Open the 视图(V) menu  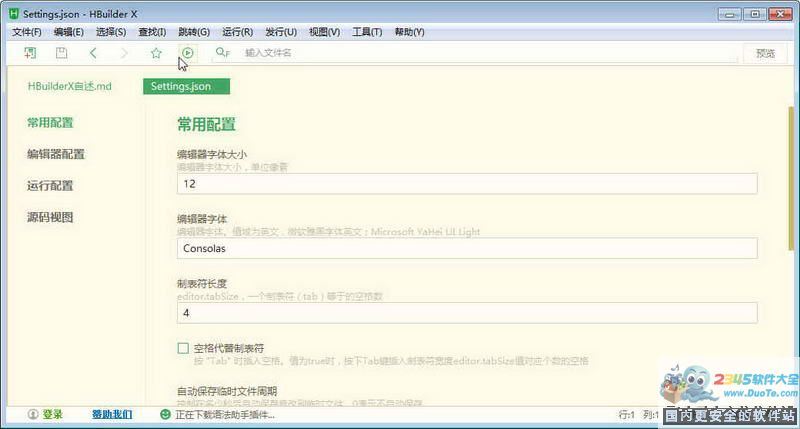tap(324, 32)
